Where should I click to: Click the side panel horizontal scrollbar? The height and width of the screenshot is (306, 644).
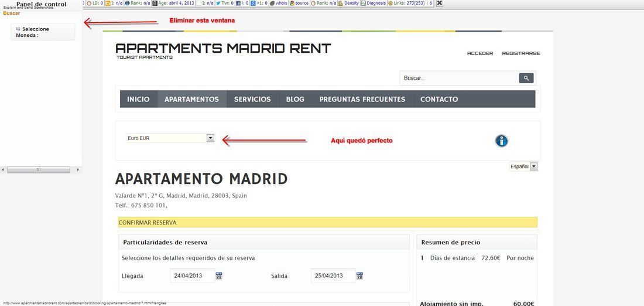[39, 169]
